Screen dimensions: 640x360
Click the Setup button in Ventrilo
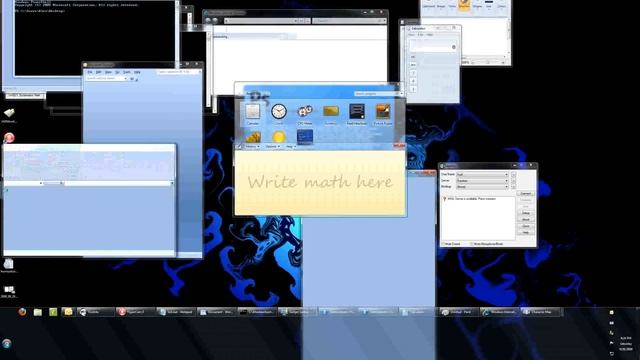[526, 213]
